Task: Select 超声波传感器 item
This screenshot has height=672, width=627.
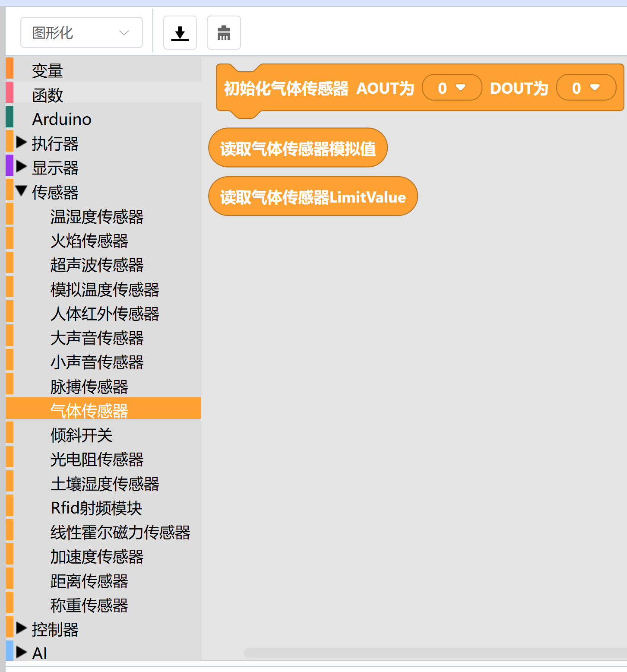Action: (x=97, y=265)
